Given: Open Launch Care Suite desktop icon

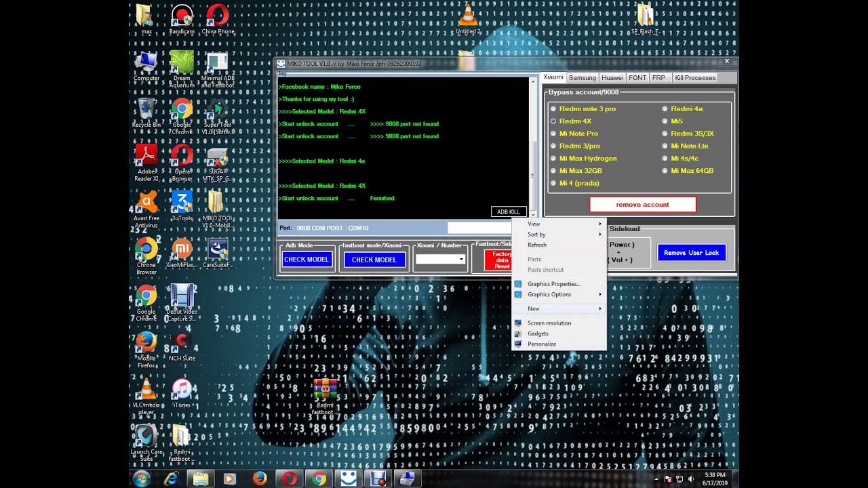Looking at the screenshot, I should tap(146, 443).
